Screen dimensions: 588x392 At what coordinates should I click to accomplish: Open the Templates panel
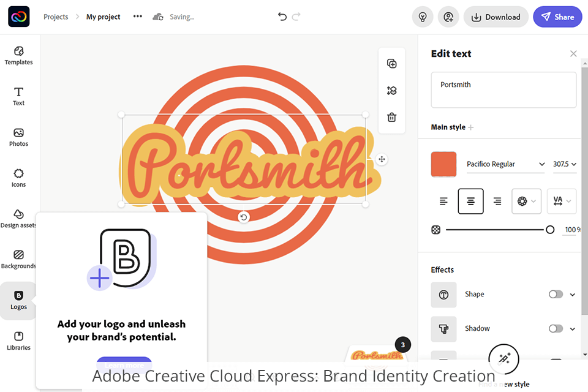(x=19, y=56)
